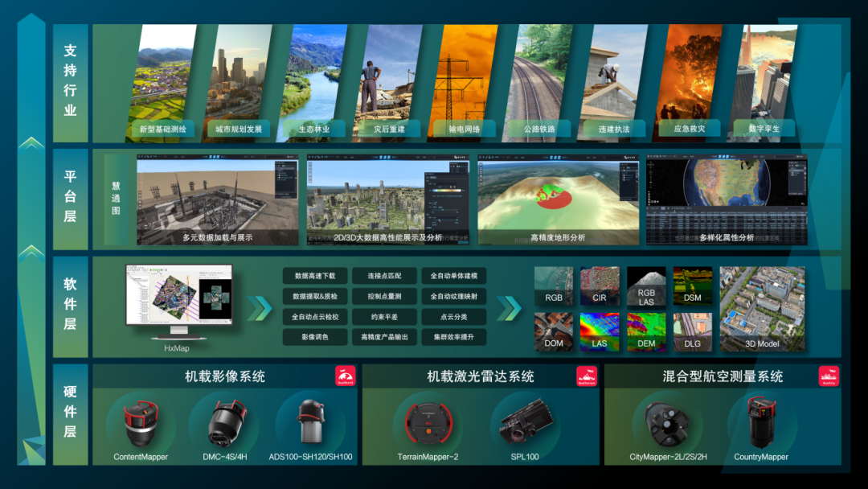Open the LAS point cloud tile
Screen dimensions: 868x489
tap(600, 332)
